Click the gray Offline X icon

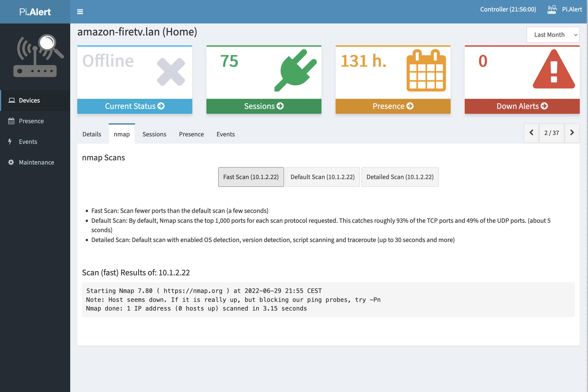coord(171,72)
